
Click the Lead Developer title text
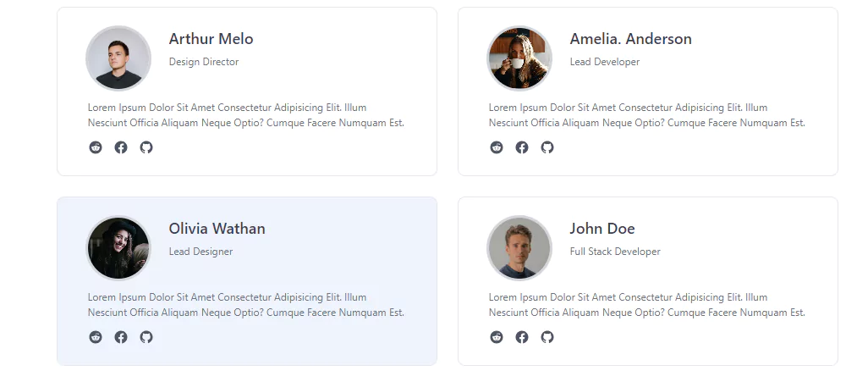point(605,62)
